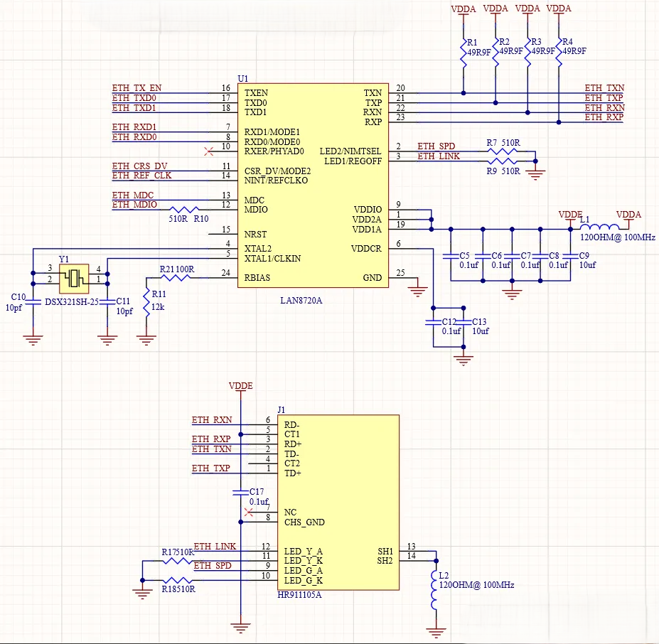This screenshot has height=644, width=659.
Task: Click resistor R4 symbol under VDDA
Action: (559, 53)
